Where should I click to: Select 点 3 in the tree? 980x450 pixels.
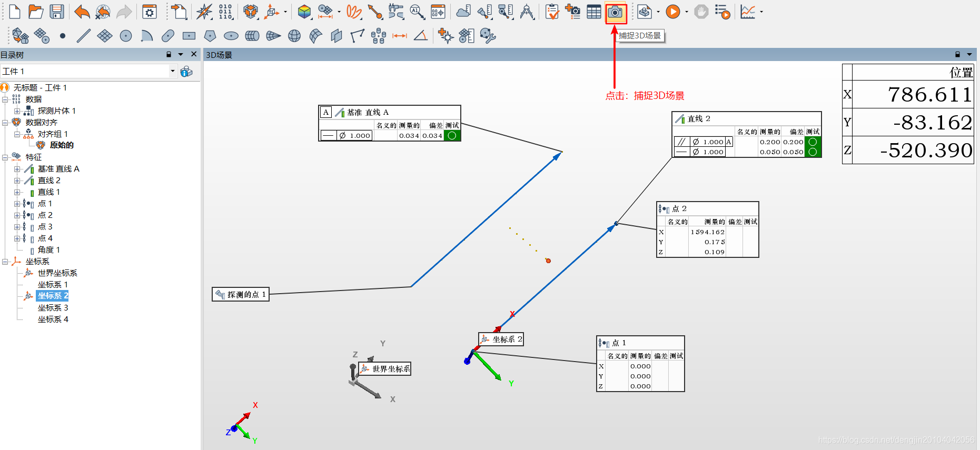(45, 226)
